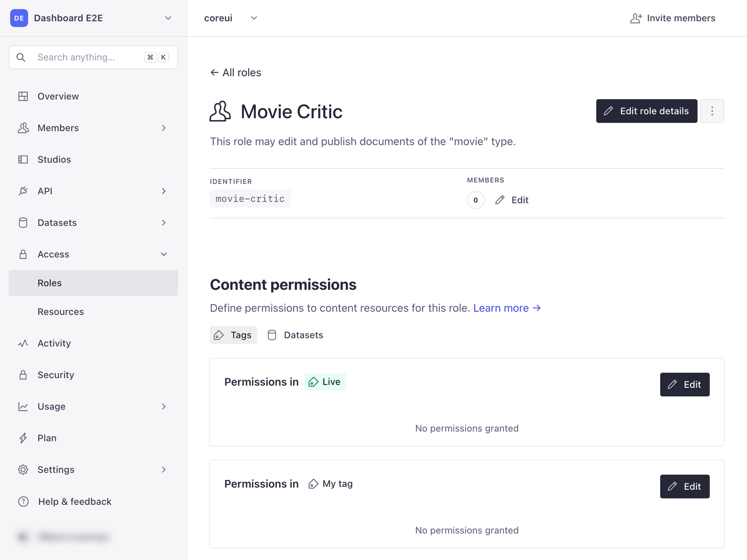Click the search magnifier icon
The image size is (747, 560).
coord(21,57)
